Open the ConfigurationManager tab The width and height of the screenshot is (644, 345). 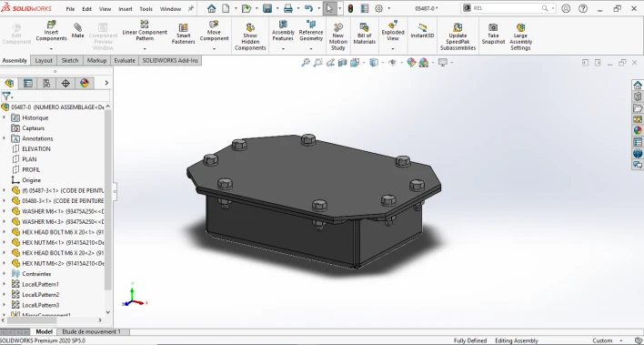(x=46, y=84)
